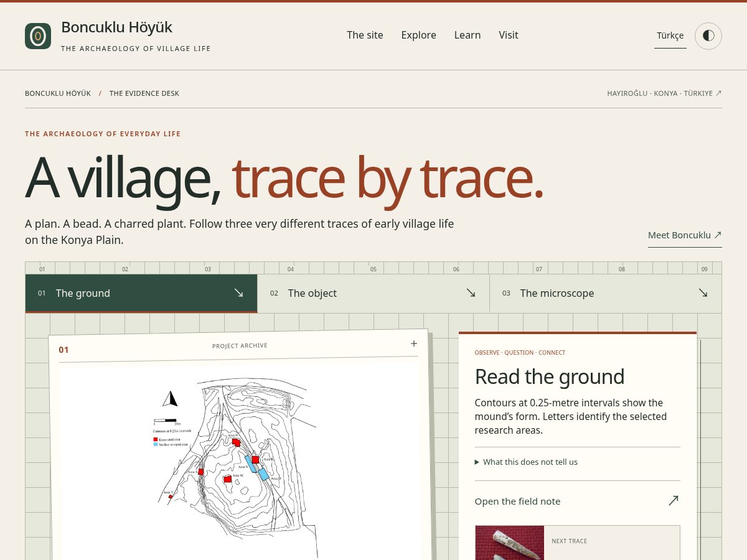Image resolution: width=747 pixels, height=560 pixels.
Task: Switch language to Türkçe
Action: pos(670,35)
